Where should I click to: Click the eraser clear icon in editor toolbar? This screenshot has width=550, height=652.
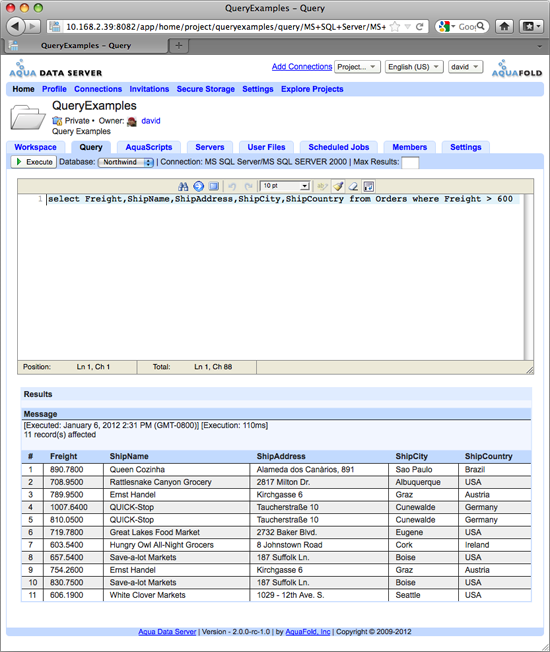(x=353, y=186)
